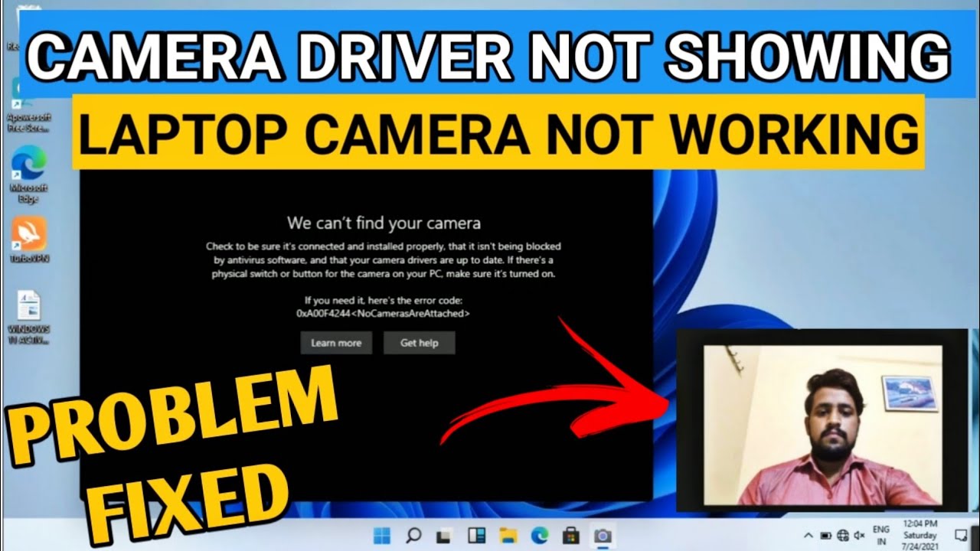Open File Explorer from taskbar
The image size is (980, 551).
[508, 535]
